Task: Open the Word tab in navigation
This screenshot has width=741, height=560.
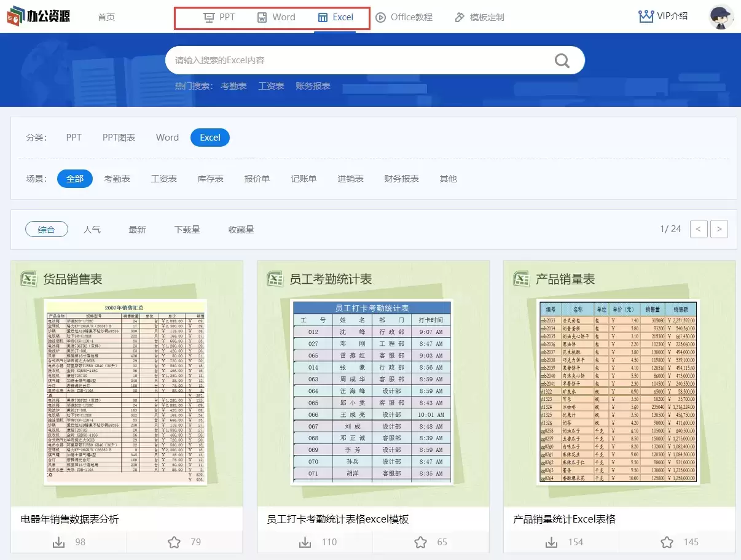Action: [276, 17]
